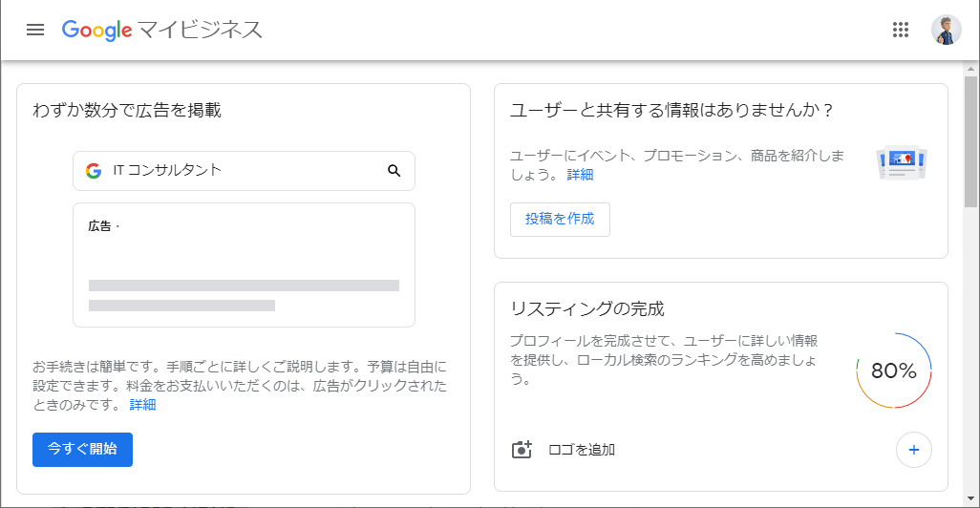Click the 80% listing completion progress ring
This screenshot has width=980, height=508.
[894, 370]
